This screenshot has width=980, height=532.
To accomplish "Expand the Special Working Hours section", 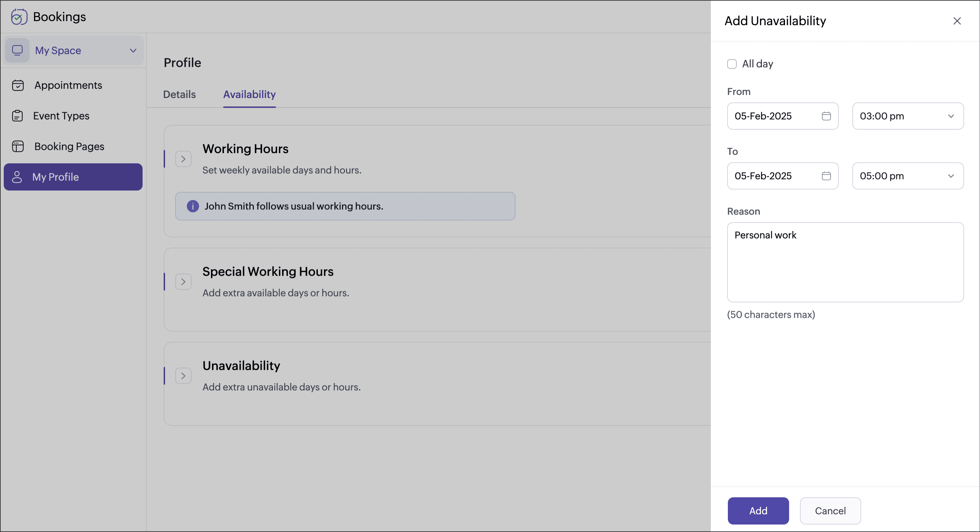I will tap(183, 282).
